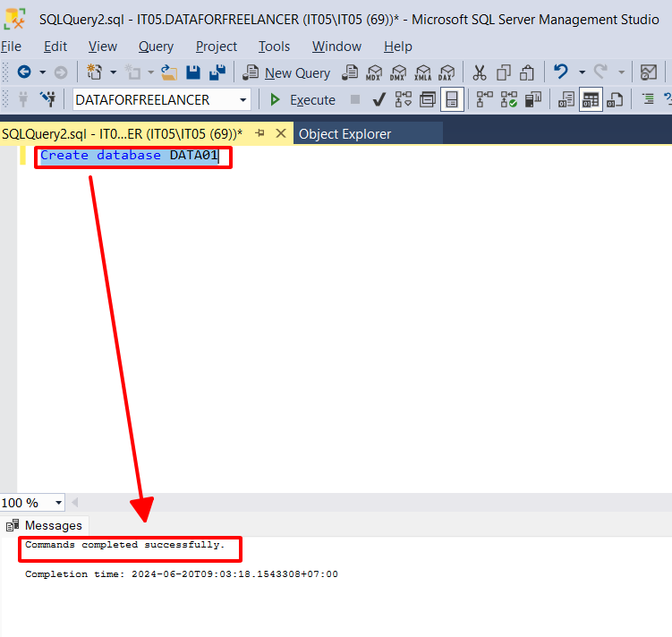
Task: Open the Edit menu
Action: click(55, 47)
